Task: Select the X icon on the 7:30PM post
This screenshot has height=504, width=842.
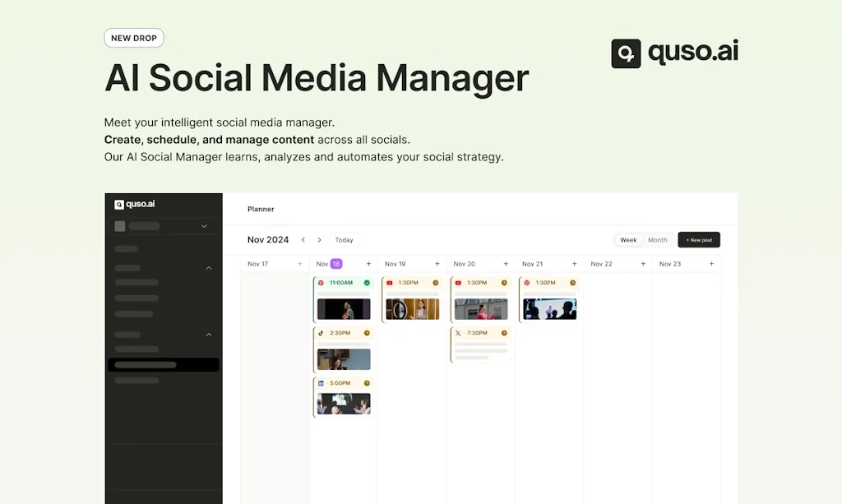Action: [457, 333]
